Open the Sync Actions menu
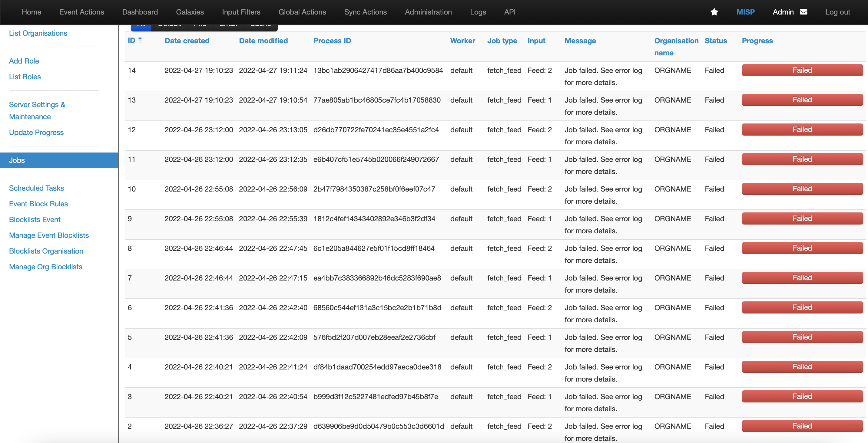This screenshot has height=443, width=868. click(365, 12)
